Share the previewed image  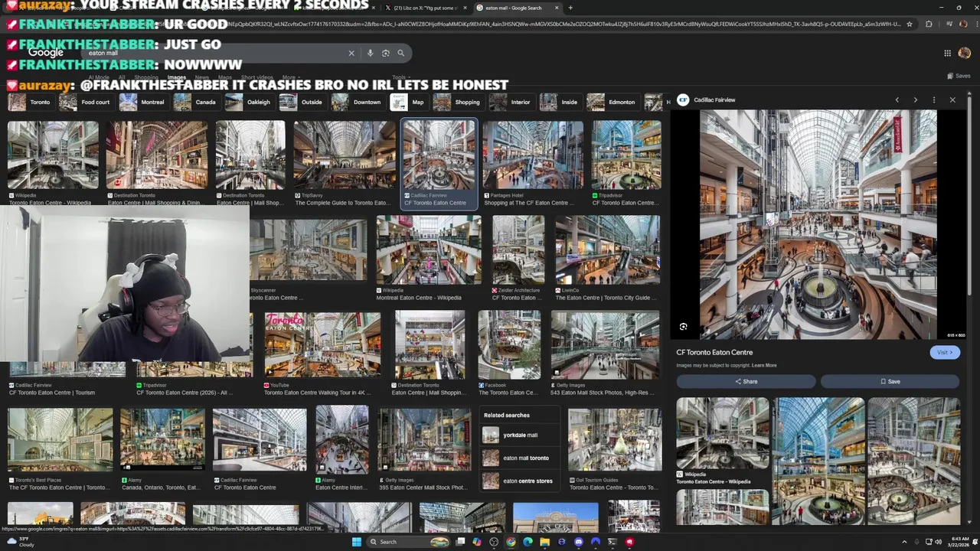point(746,381)
